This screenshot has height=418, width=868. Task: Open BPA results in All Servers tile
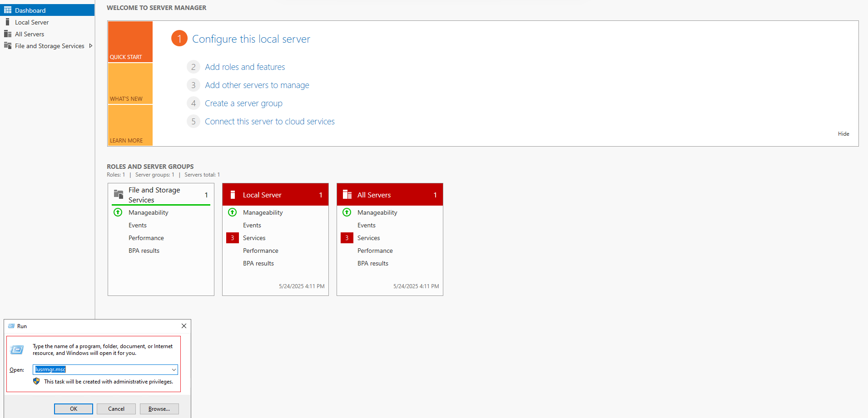click(373, 263)
